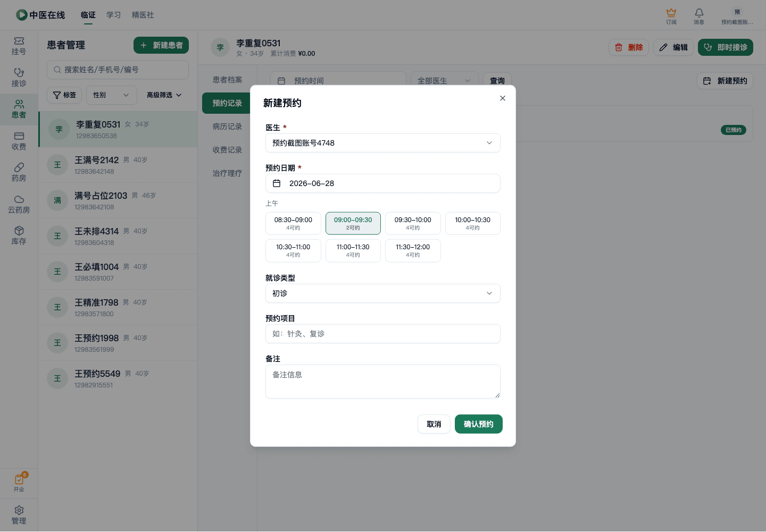Select patient 王满号2142 in list
Screen dimensions: 766x532
(x=118, y=165)
